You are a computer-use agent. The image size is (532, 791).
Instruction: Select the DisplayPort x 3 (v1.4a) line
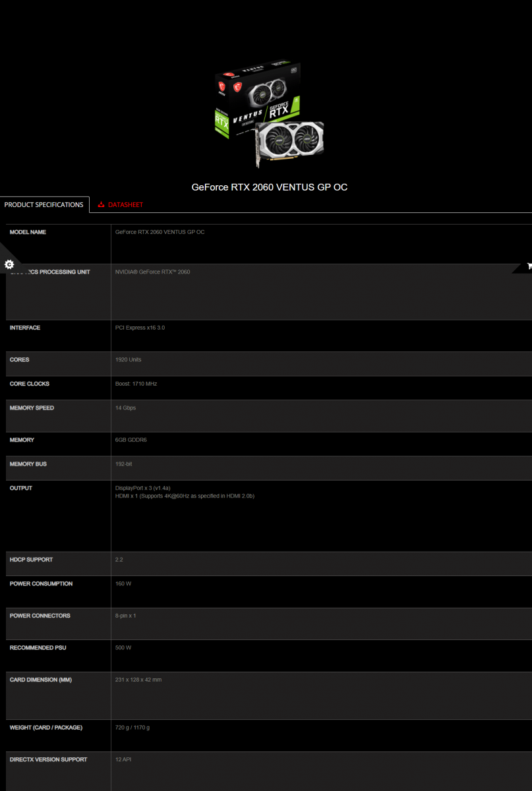[143, 488]
